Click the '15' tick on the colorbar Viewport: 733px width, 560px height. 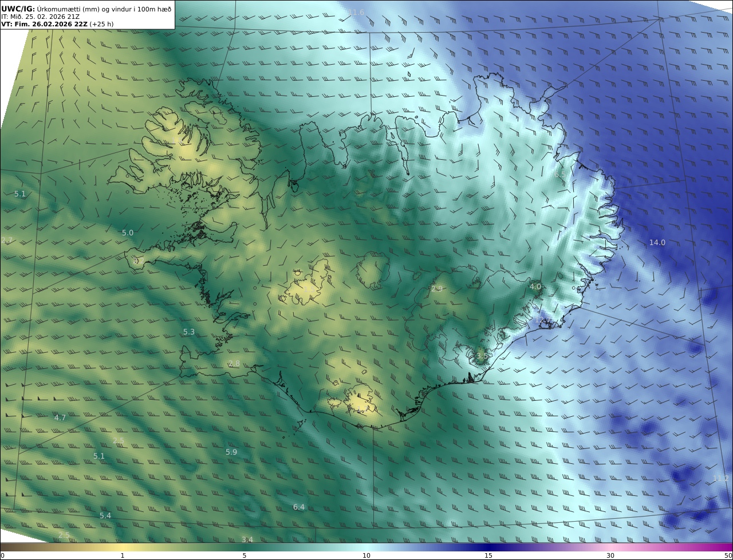488,555
